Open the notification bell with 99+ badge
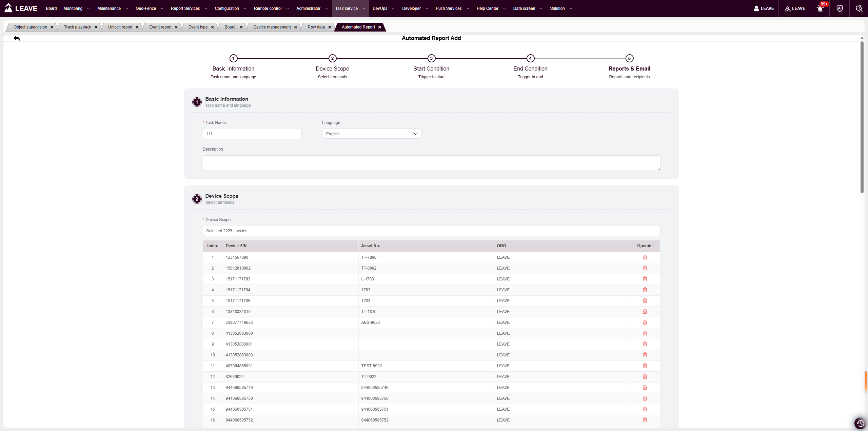Screen dimensions: 868x431 click(820, 8)
